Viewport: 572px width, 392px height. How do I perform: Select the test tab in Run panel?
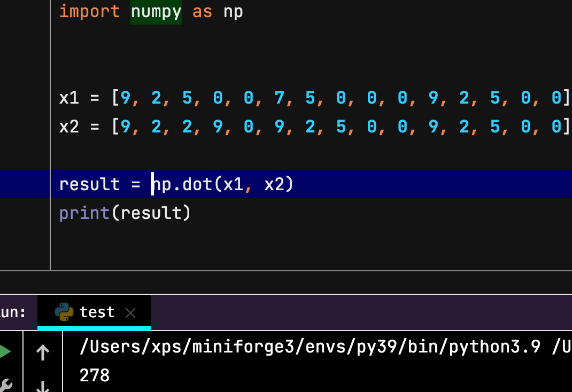pyautogui.click(x=97, y=312)
